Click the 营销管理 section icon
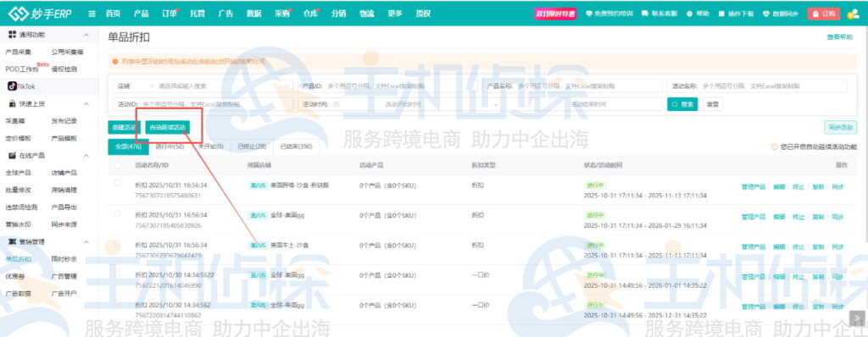Image resolution: width=868 pixels, height=337 pixels. [x=12, y=242]
